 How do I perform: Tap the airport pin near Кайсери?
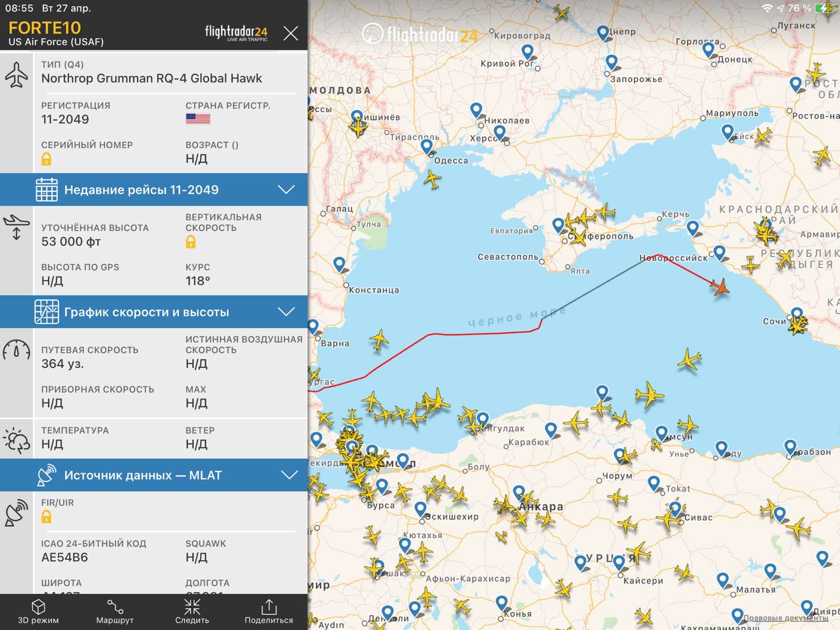(x=619, y=562)
